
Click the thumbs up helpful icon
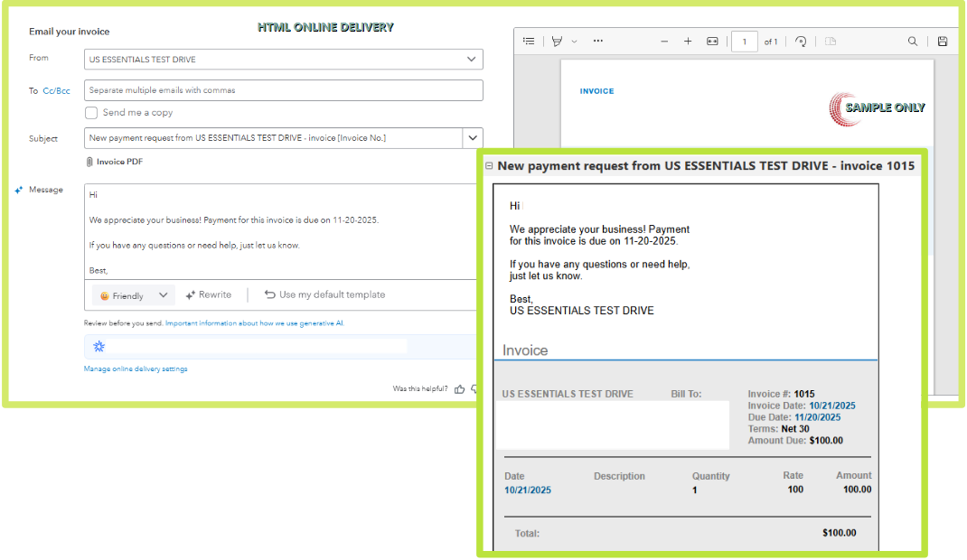click(460, 389)
